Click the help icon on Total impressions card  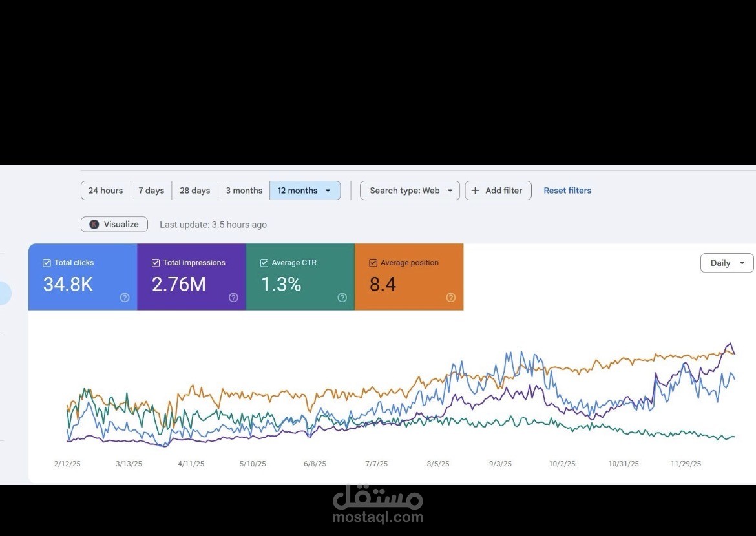pyautogui.click(x=233, y=298)
